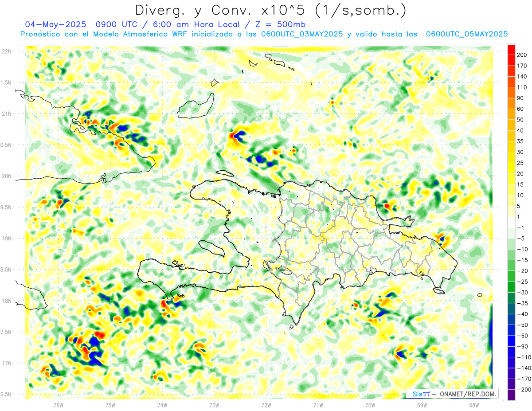Click the "-140" color bar label
Screen dimensions: 532x411
click(x=524, y=368)
